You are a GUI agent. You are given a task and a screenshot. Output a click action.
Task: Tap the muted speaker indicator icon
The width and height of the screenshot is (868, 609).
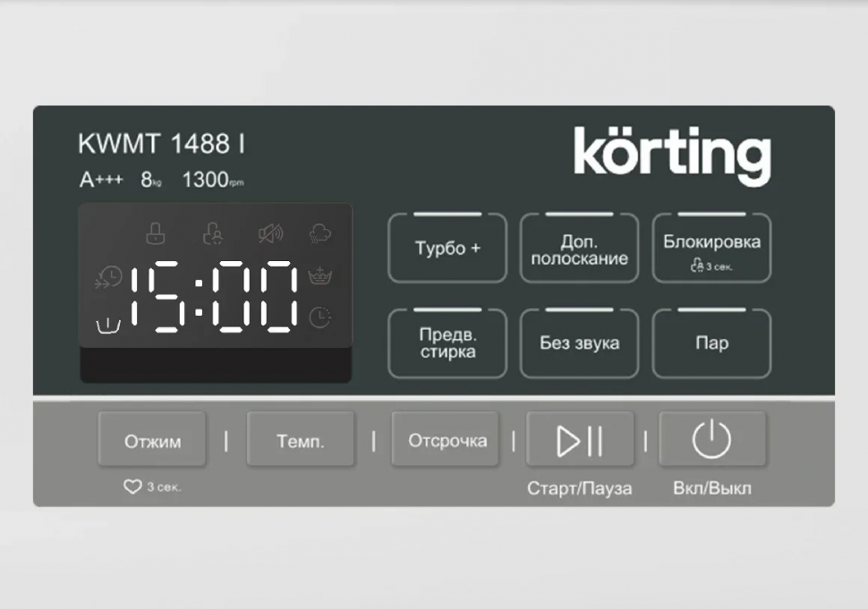click(271, 233)
